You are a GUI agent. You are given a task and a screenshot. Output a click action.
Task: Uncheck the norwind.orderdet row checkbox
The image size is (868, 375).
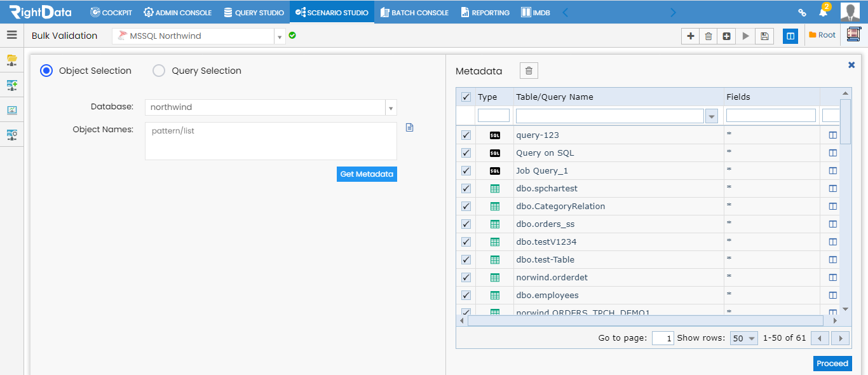pos(466,278)
